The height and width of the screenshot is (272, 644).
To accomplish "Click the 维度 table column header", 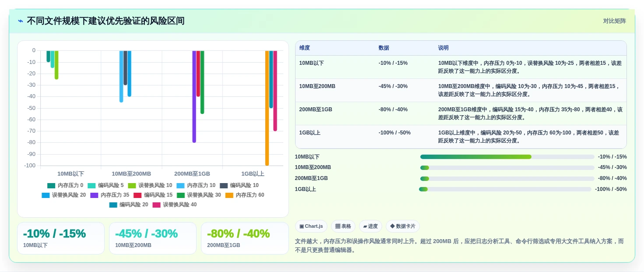I will click(x=305, y=48).
